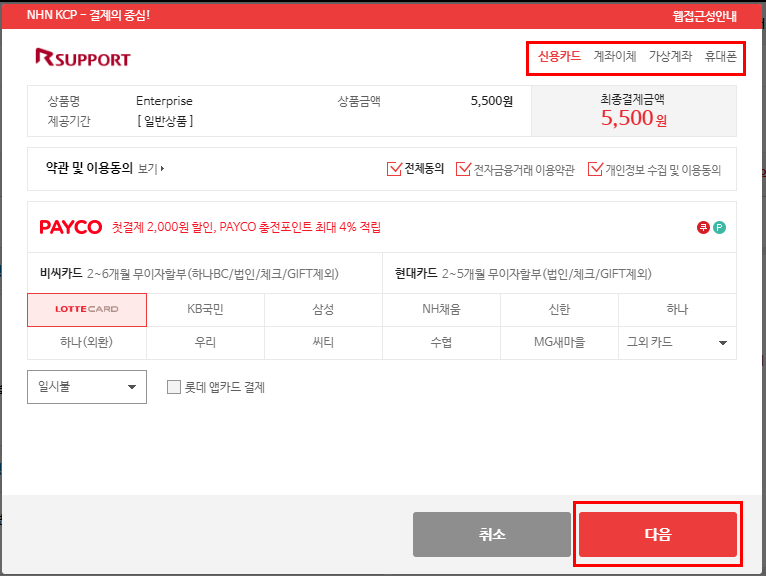This screenshot has height=576, width=766.
Task: Select 수협 card
Action: coord(442,342)
